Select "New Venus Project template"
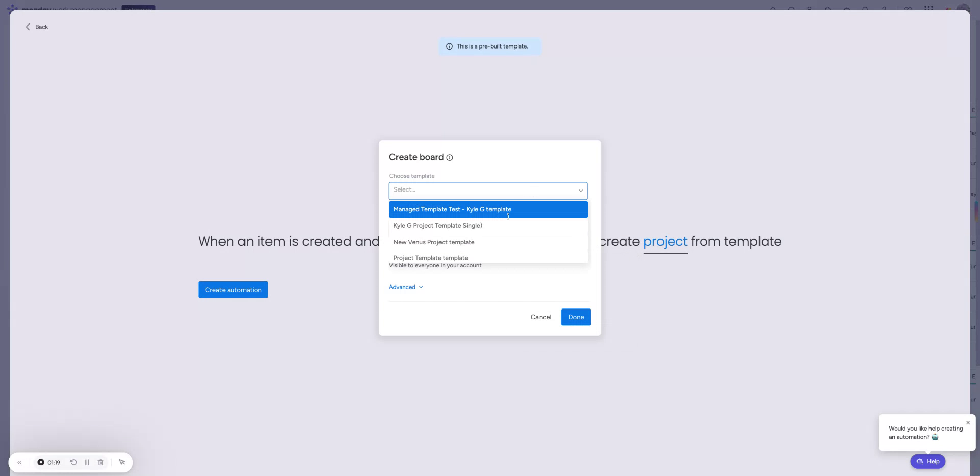 [433, 242]
